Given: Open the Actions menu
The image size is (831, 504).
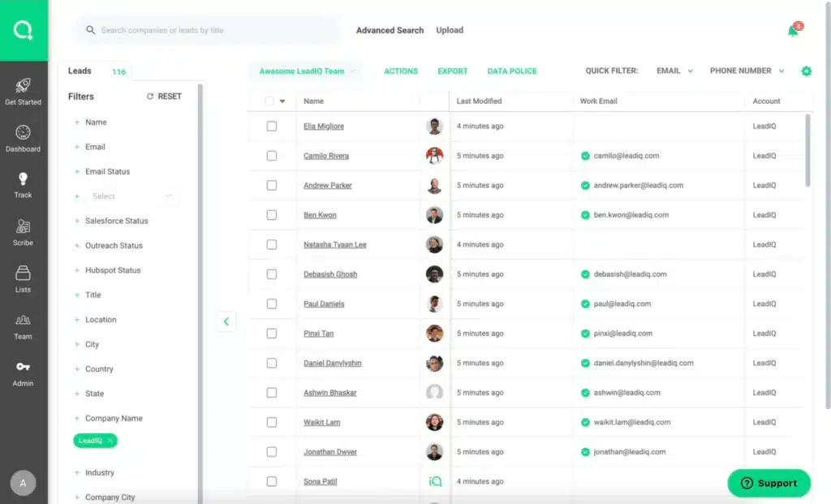Looking at the screenshot, I should [401, 71].
